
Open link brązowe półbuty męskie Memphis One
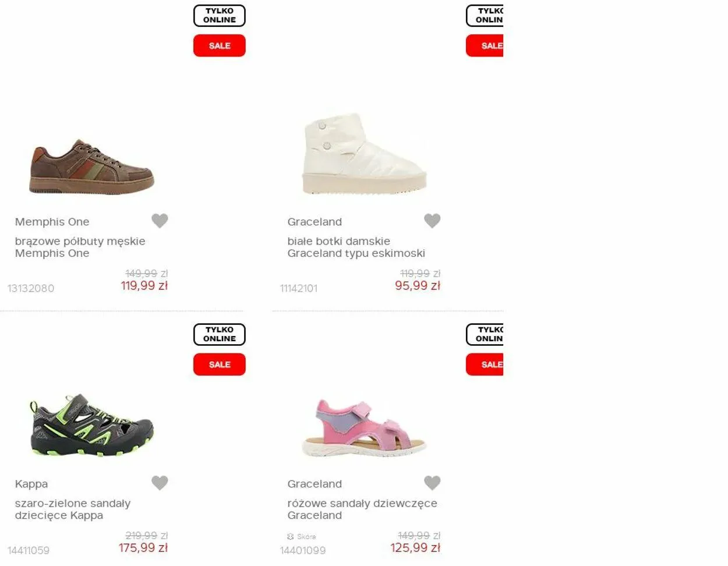(80, 247)
